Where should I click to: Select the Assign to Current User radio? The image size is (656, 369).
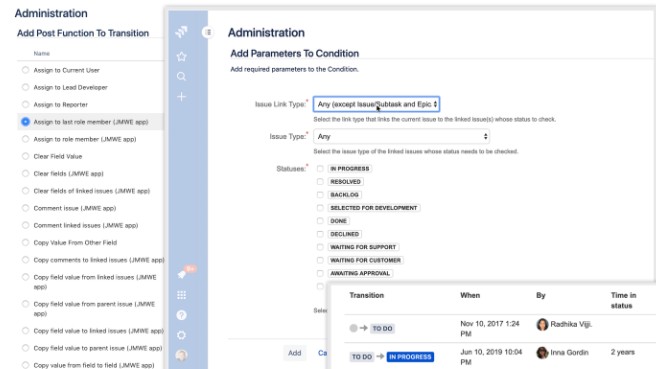[26, 70]
